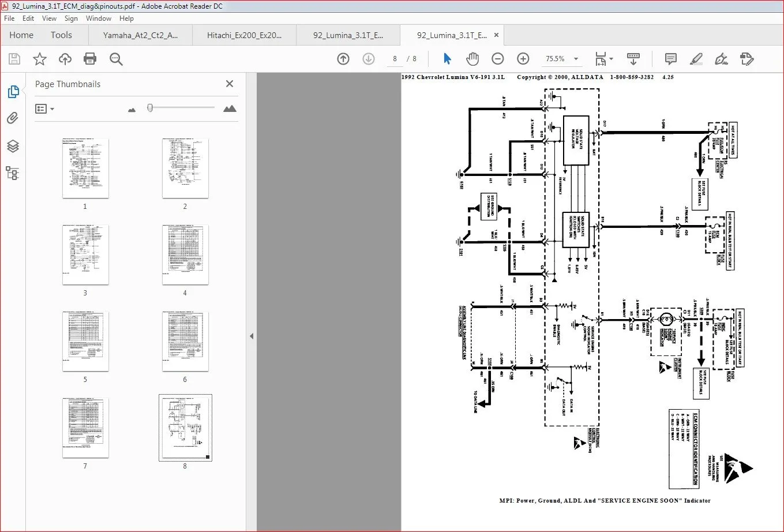Click the Save file icon

point(14,59)
